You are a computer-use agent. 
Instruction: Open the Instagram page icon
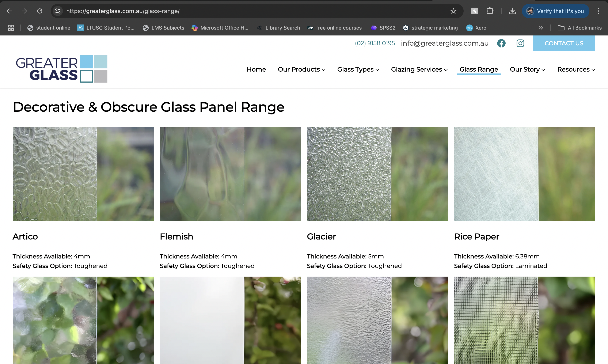(520, 43)
